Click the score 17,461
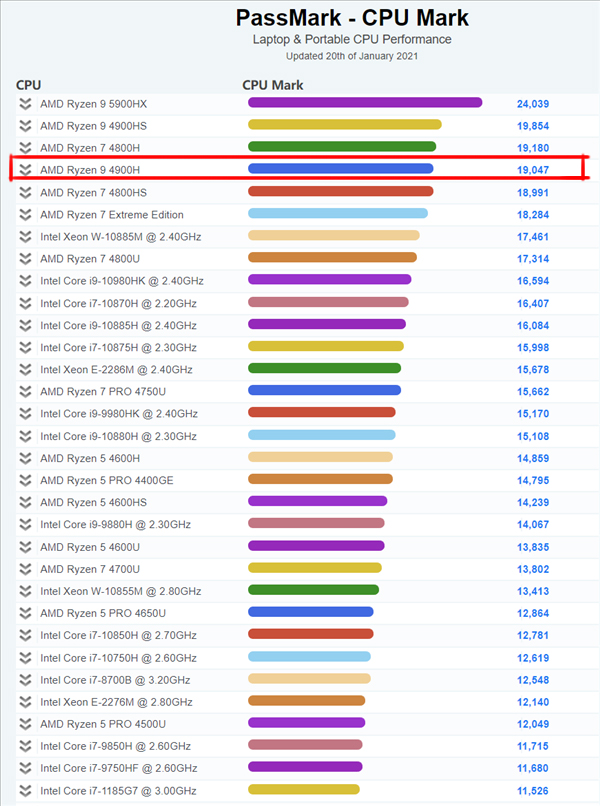This screenshot has width=600, height=806. (533, 237)
